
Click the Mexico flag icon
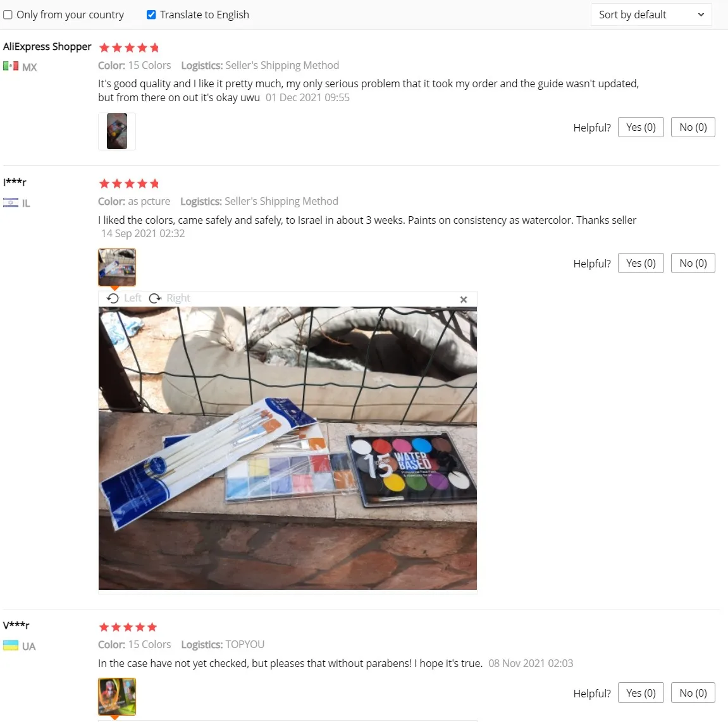pyautogui.click(x=11, y=66)
